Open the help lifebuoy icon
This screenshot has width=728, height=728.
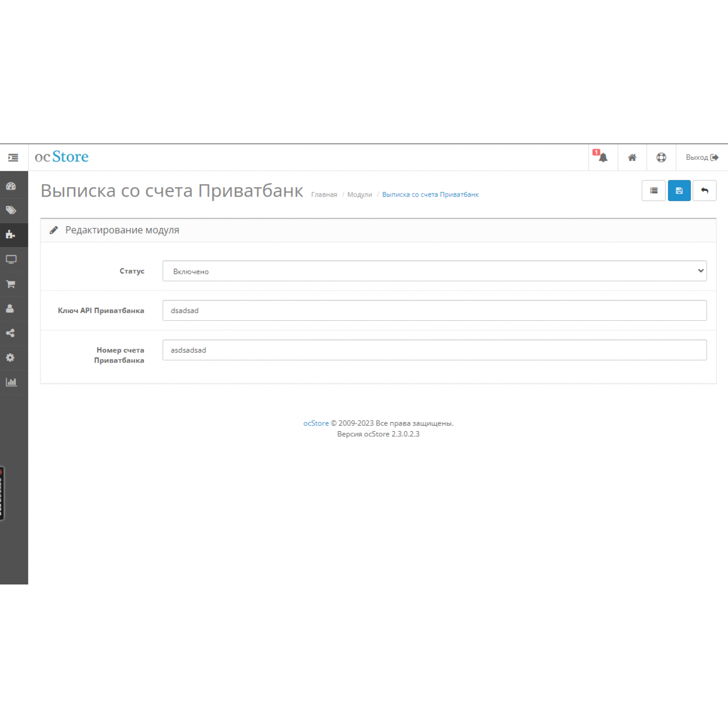click(x=661, y=158)
